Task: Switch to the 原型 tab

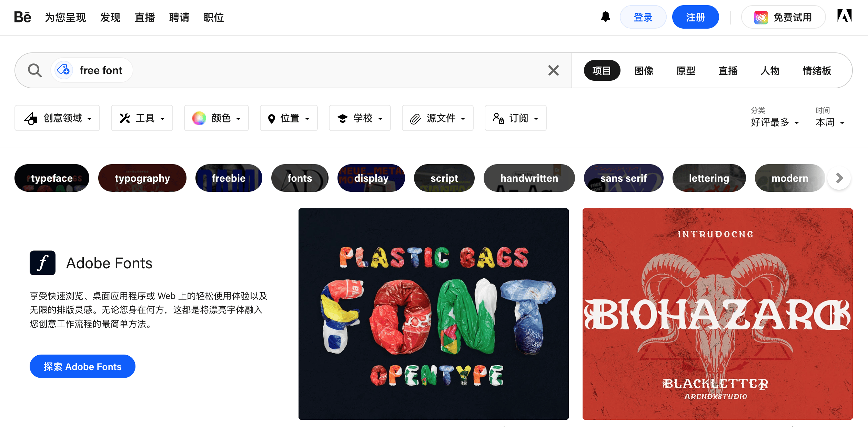Action: point(686,71)
